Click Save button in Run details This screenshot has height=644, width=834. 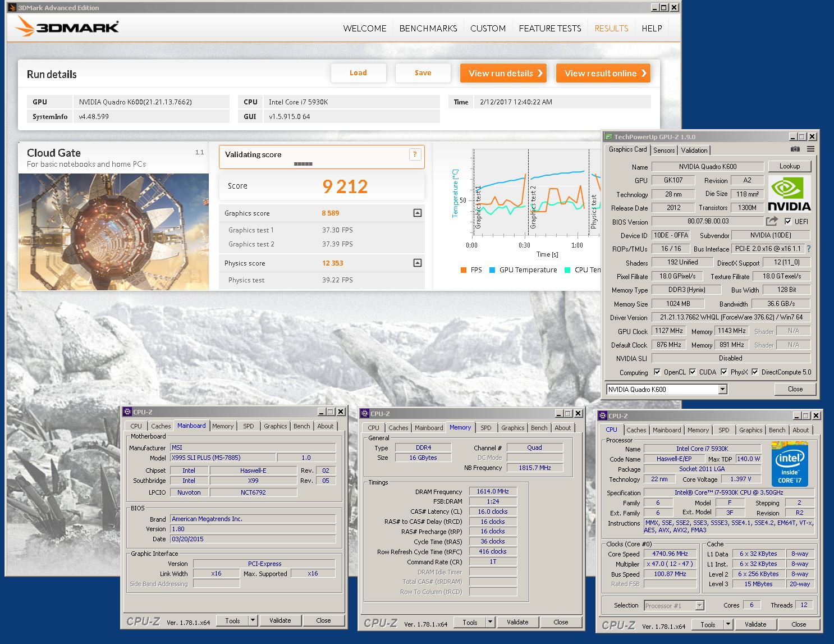coord(423,73)
